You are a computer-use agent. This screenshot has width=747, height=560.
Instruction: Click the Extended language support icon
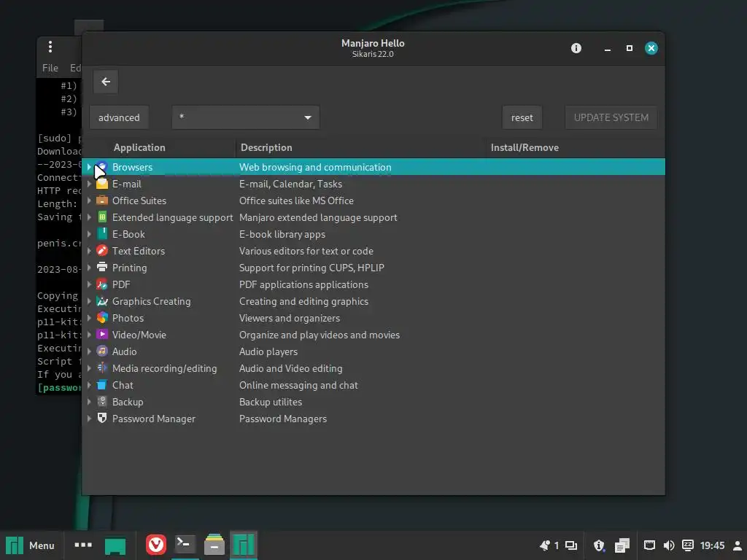[x=102, y=217]
